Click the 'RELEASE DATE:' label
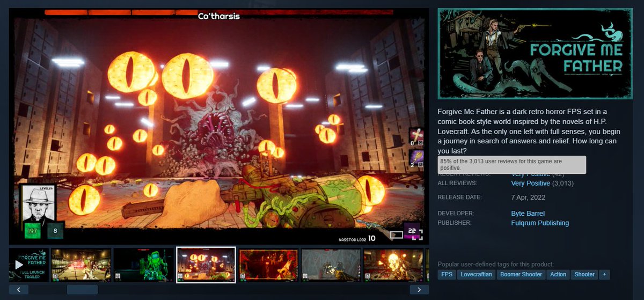644x300 pixels. click(459, 197)
